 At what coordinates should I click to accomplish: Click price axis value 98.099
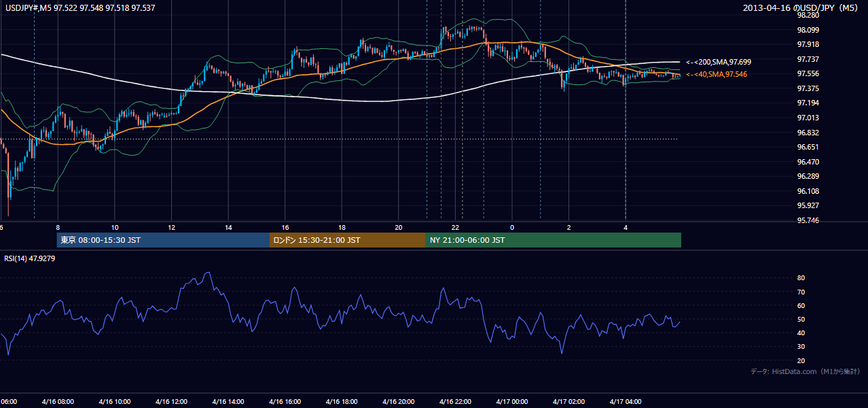click(808, 30)
